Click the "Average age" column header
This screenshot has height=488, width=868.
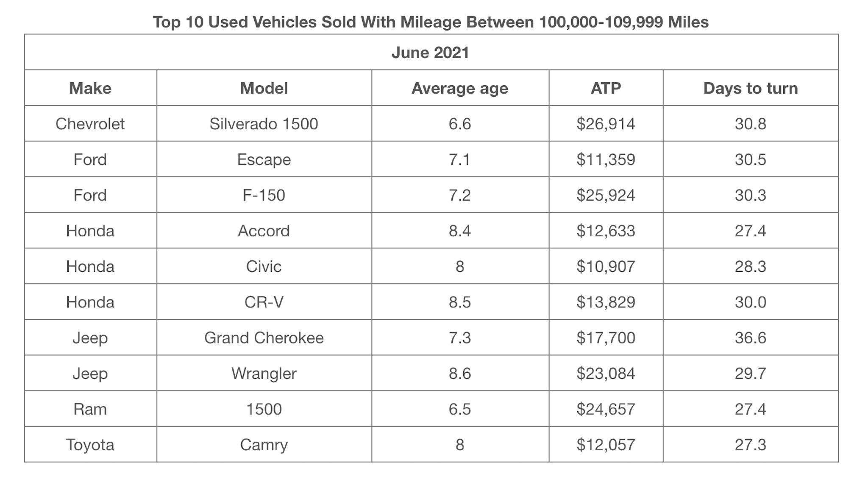coord(460,88)
